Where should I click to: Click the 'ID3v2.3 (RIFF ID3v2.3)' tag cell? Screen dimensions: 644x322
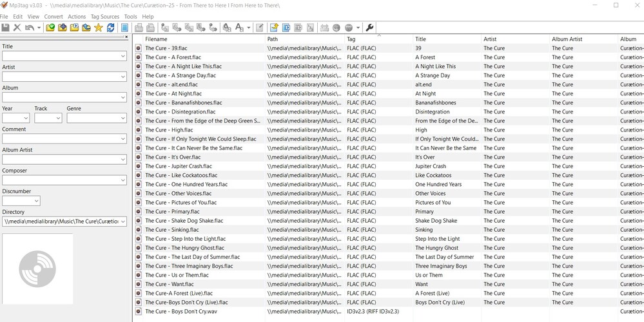[373, 311]
